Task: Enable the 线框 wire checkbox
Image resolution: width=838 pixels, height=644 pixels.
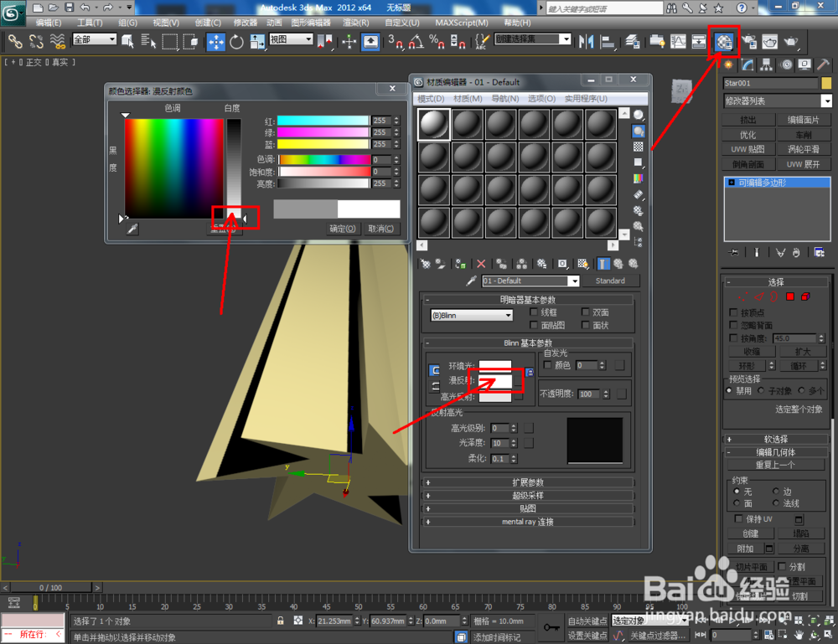Action: [533, 312]
